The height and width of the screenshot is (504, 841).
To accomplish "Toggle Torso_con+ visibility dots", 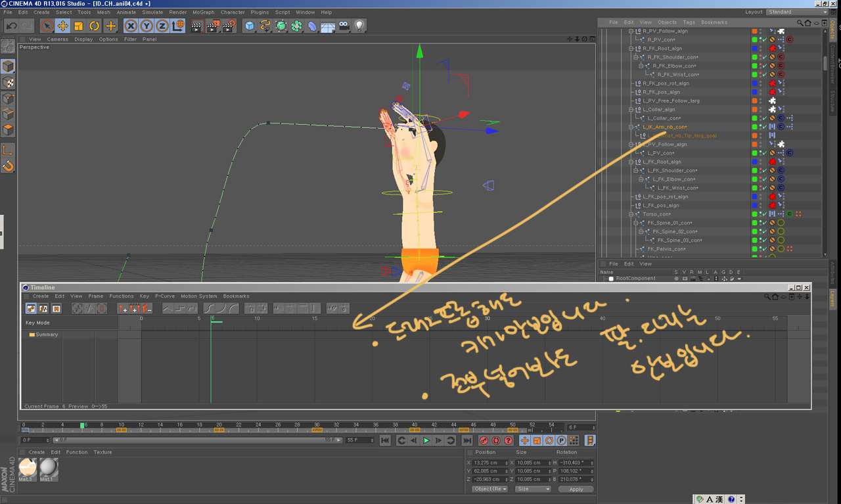I will pyautogui.click(x=761, y=214).
